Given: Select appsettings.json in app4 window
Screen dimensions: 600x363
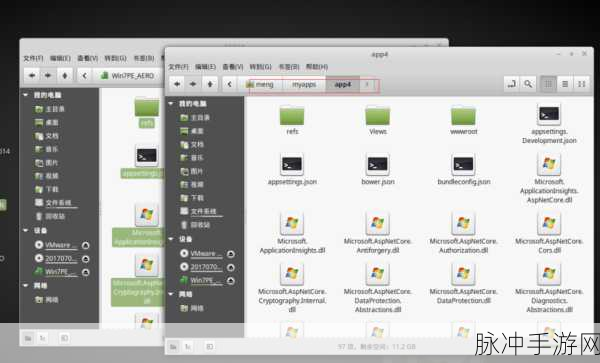Looking at the screenshot, I should point(292,169).
